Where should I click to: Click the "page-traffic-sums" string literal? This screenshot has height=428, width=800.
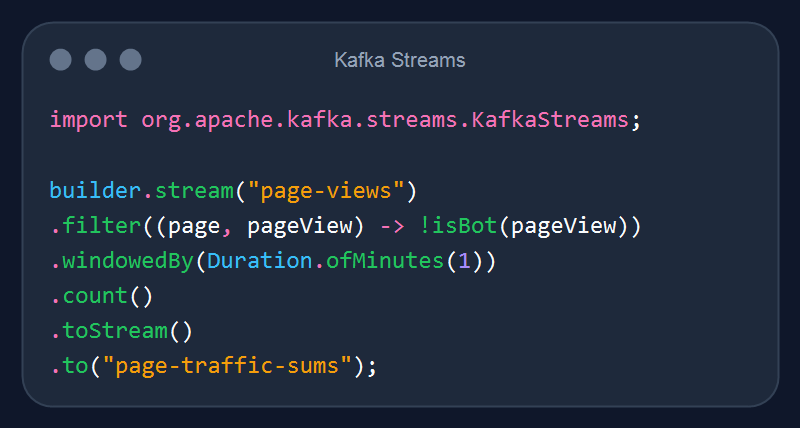(227, 366)
